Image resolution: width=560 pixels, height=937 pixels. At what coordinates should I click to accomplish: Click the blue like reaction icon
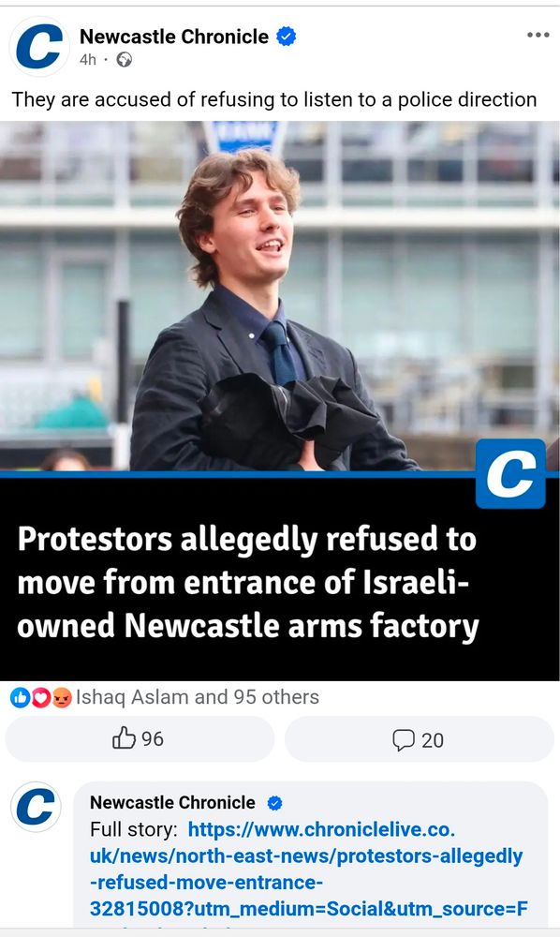pos(21,697)
